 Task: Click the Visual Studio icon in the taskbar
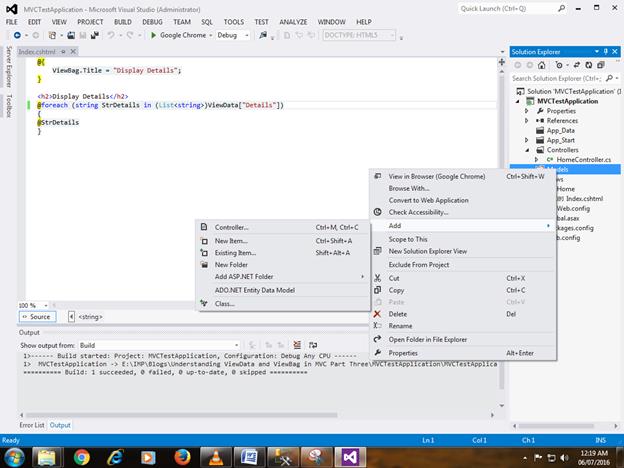tap(349, 455)
